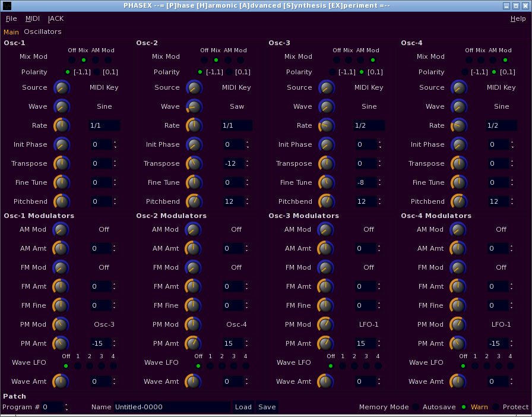Click the Osc-2 AM Amt knob
This screenshot has height=417, width=532.
[x=193, y=248]
